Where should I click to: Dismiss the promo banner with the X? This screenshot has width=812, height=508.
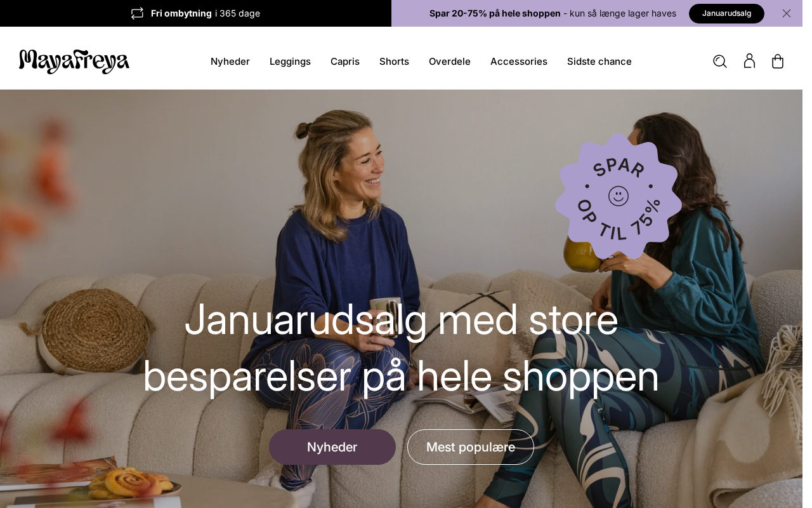click(x=787, y=13)
